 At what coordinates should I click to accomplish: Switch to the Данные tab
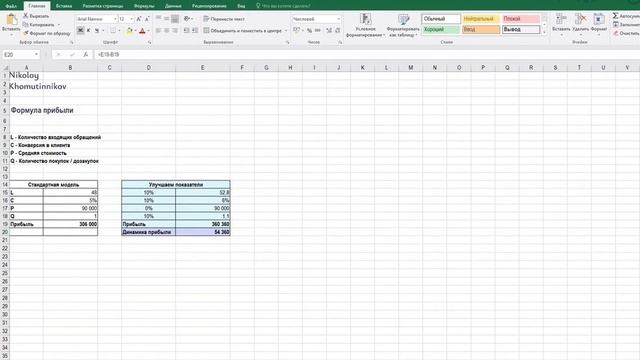173,6
